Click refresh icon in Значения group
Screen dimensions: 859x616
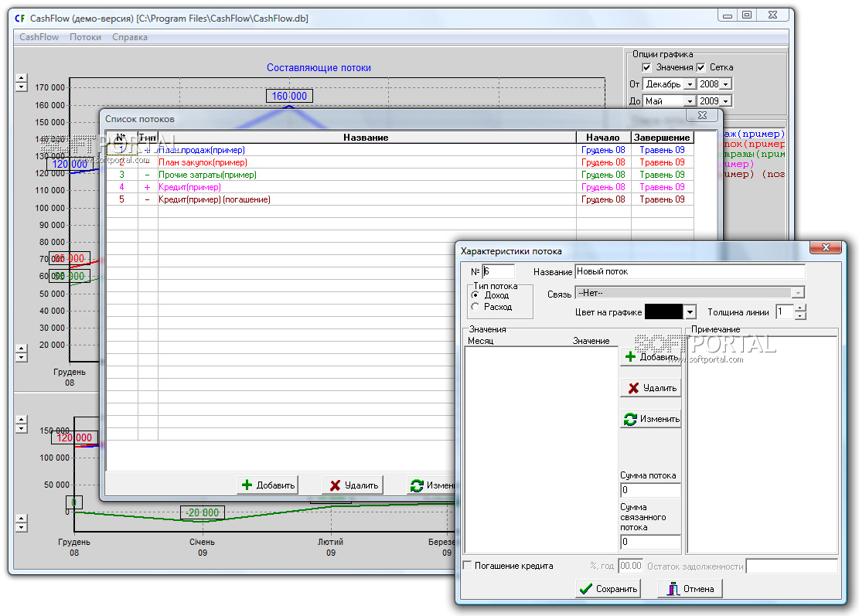pos(630,420)
